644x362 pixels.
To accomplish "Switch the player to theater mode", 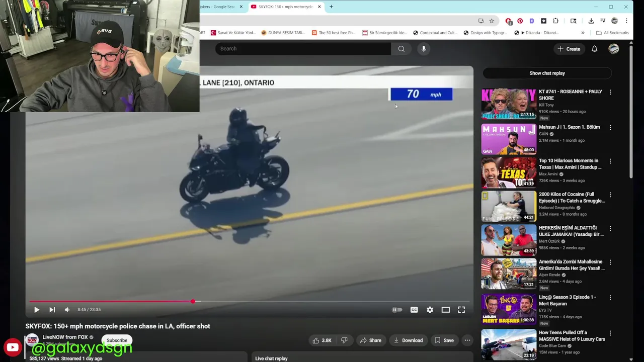I will click(445, 310).
